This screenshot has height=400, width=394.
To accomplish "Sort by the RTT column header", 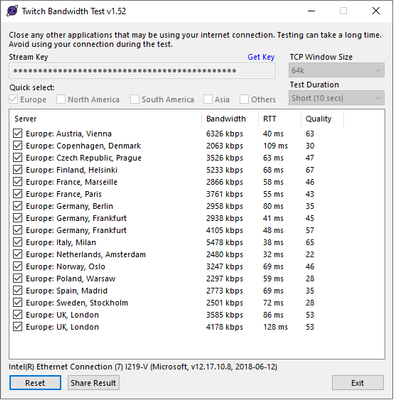I will [x=280, y=119].
